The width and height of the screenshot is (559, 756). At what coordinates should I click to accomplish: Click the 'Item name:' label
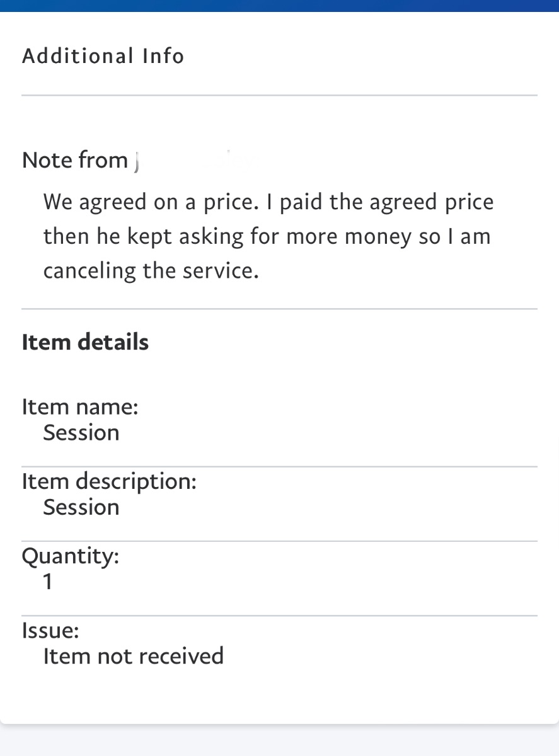tap(80, 406)
